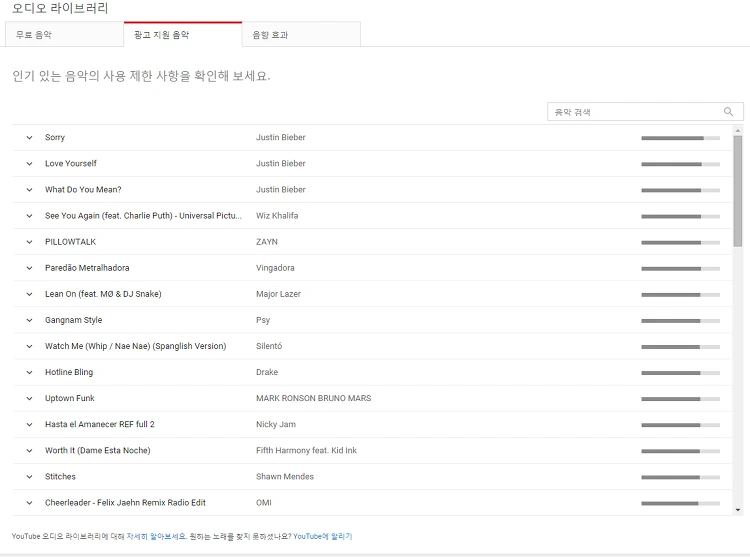Click artist name OMI
Image resolution: width=750 pixels, height=557 pixels.
pyautogui.click(x=264, y=502)
